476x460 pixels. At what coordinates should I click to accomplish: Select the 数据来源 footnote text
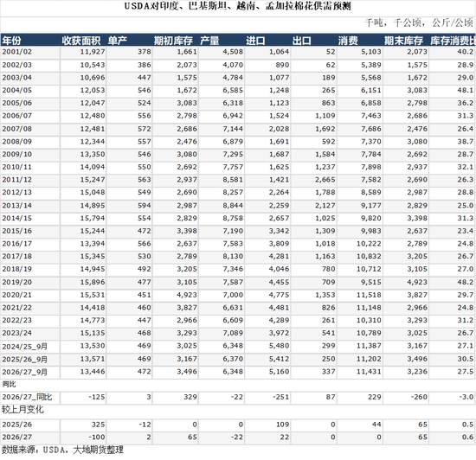(62, 450)
